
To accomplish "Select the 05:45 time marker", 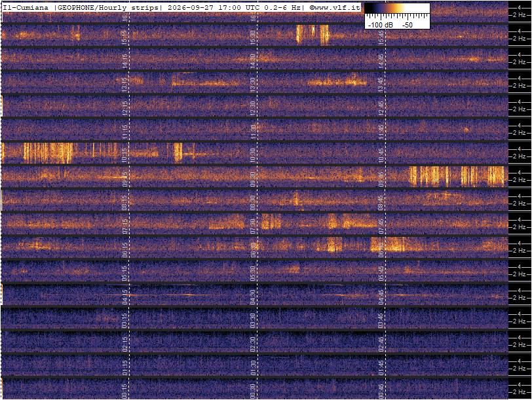I will click(x=381, y=273).
